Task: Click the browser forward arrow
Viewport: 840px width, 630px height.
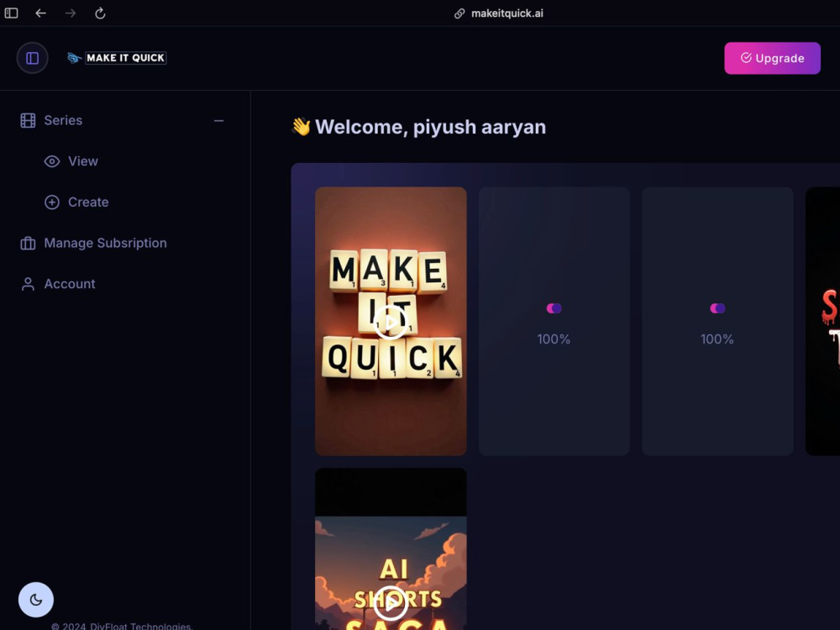Action: 71,13
